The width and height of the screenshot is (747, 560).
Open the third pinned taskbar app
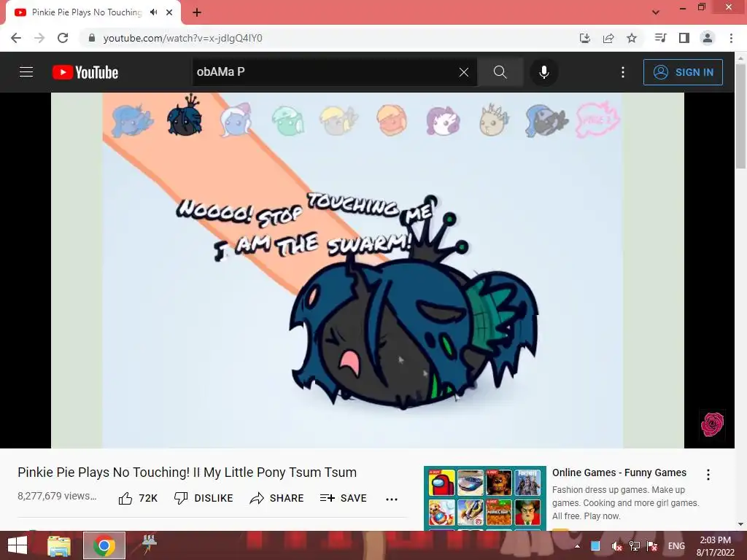149,545
